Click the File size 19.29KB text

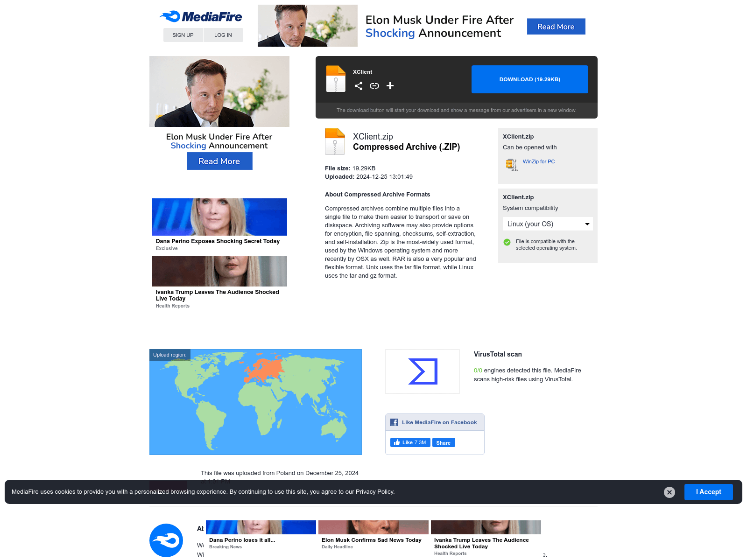coord(350,168)
